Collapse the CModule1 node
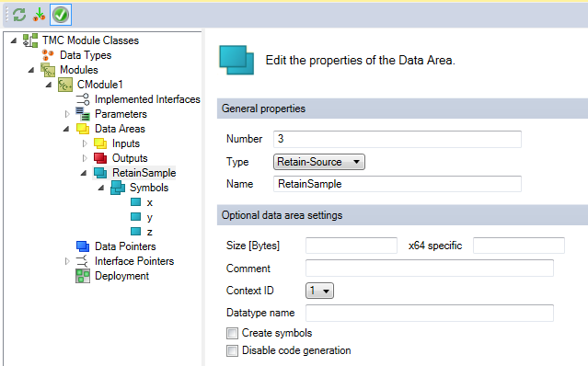The image size is (588, 366). pos(49,85)
